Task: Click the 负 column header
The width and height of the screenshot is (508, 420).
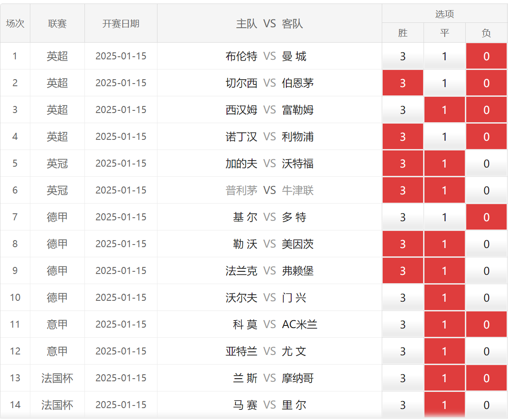Action: [x=486, y=33]
